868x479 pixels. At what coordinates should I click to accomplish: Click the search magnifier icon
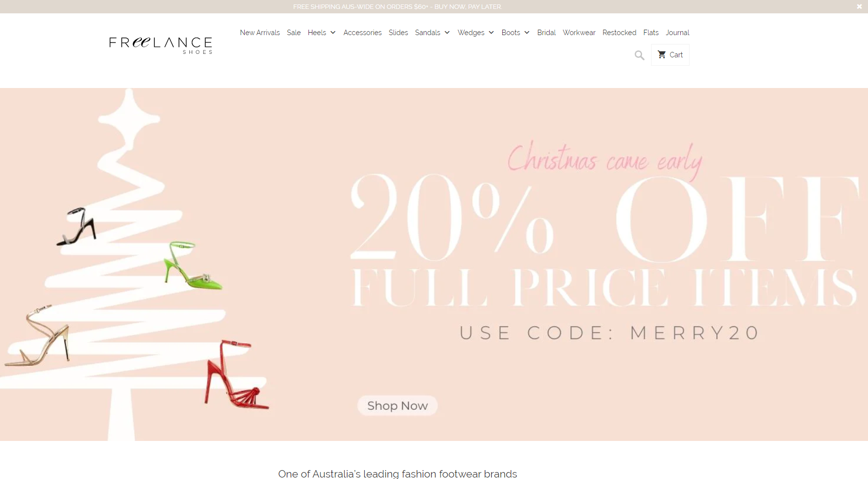pyautogui.click(x=640, y=55)
